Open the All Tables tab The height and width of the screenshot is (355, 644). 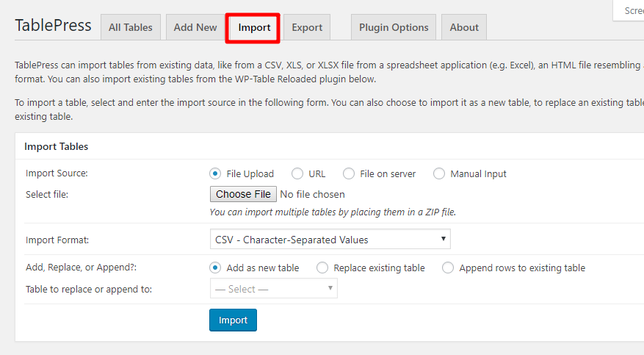pos(131,27)
